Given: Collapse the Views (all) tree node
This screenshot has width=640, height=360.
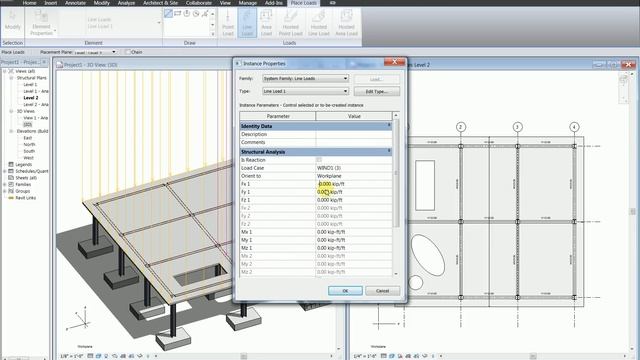Looking at the screenshot, I should tap(4, 71).
